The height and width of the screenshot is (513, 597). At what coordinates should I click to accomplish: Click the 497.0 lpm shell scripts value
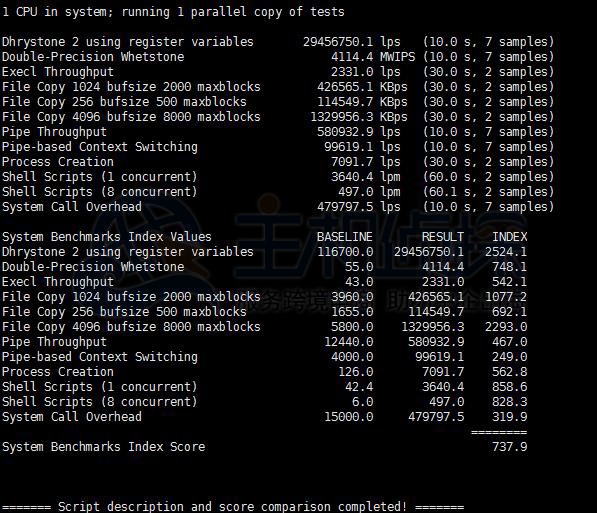(369, 192)
